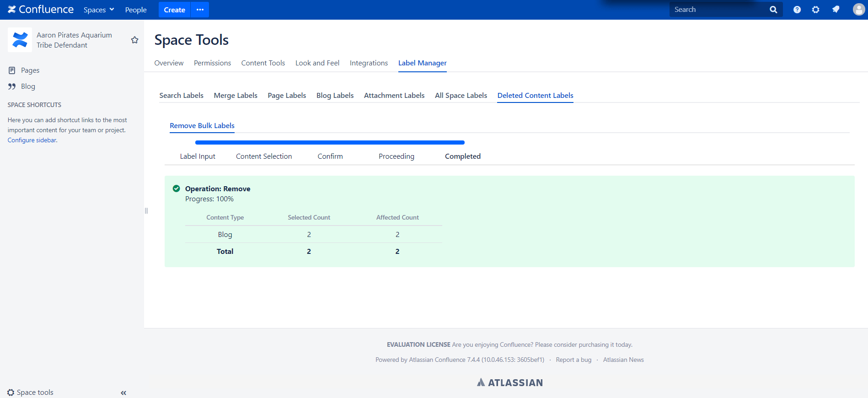Click the Content Selection step
This screenshot has width=868, height=398.
(264, 156)
